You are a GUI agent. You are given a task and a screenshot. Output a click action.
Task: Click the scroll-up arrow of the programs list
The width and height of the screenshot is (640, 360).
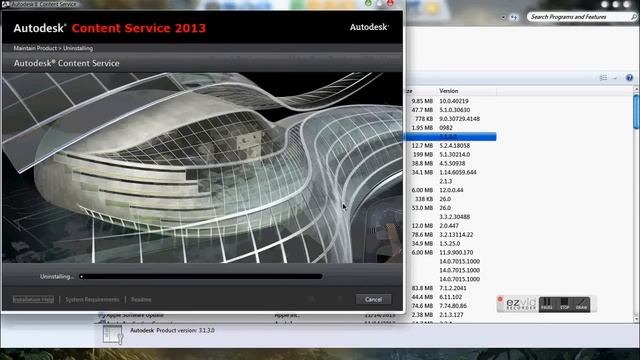tap(636, 89)
